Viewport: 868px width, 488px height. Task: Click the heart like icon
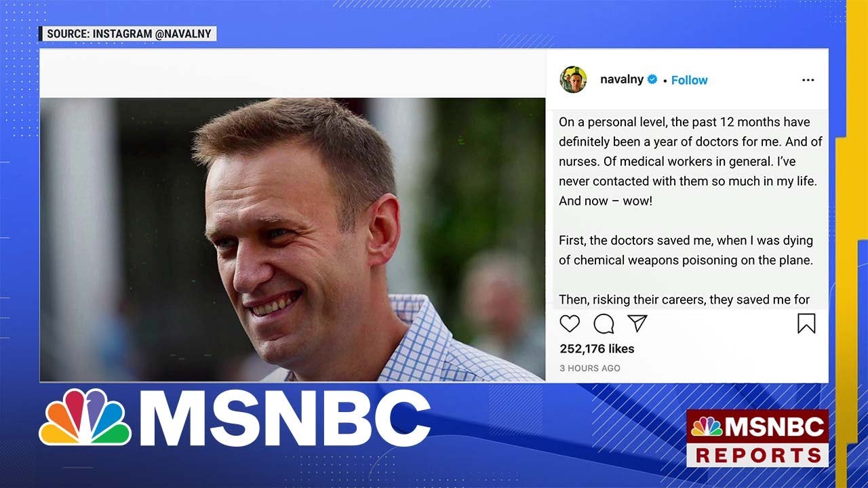570,324
